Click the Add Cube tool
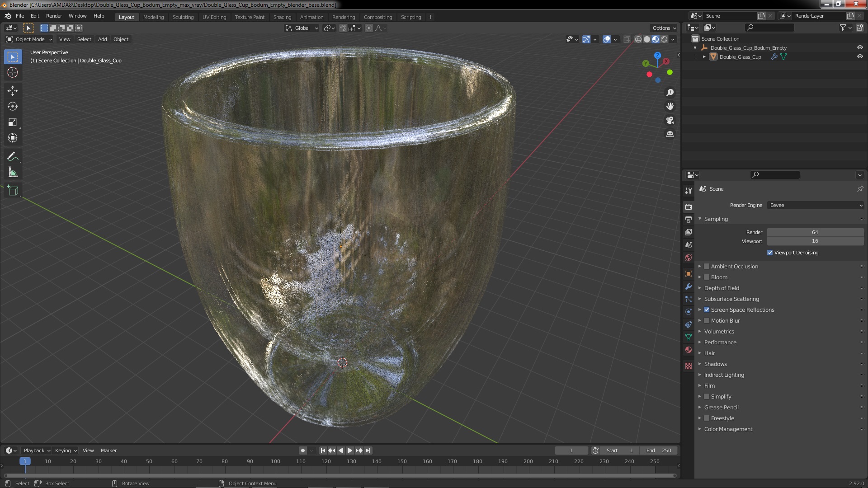Screen dimensions: 868x488 (13, 191)
